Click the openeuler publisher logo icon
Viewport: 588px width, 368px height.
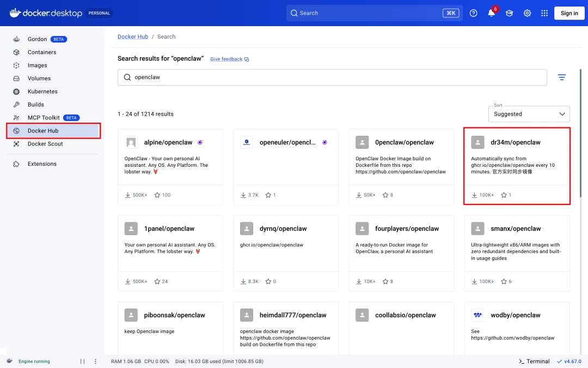pos(247,142)
